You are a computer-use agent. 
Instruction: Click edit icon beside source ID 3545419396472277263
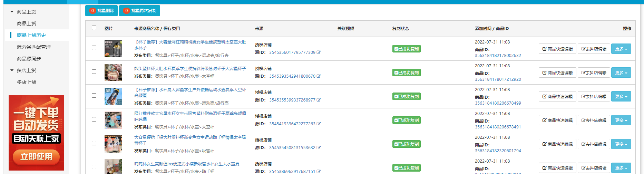click(x=319, y=124)
